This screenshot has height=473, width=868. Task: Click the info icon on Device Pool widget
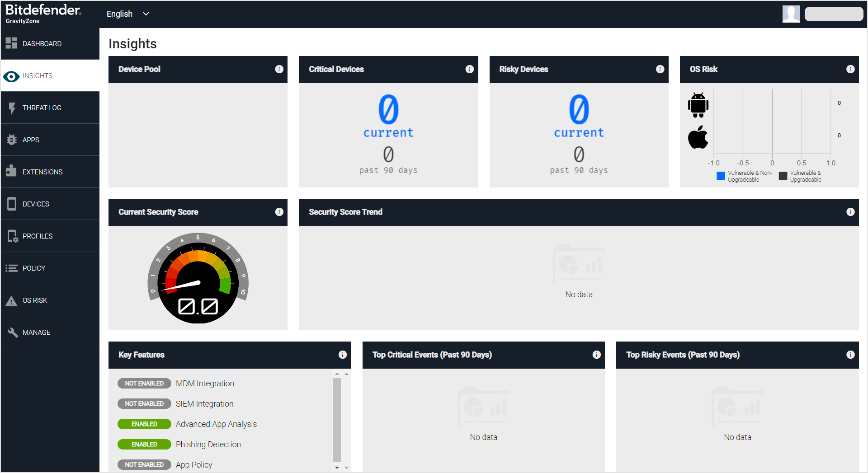pyautogui.click(x=278, y=69)
